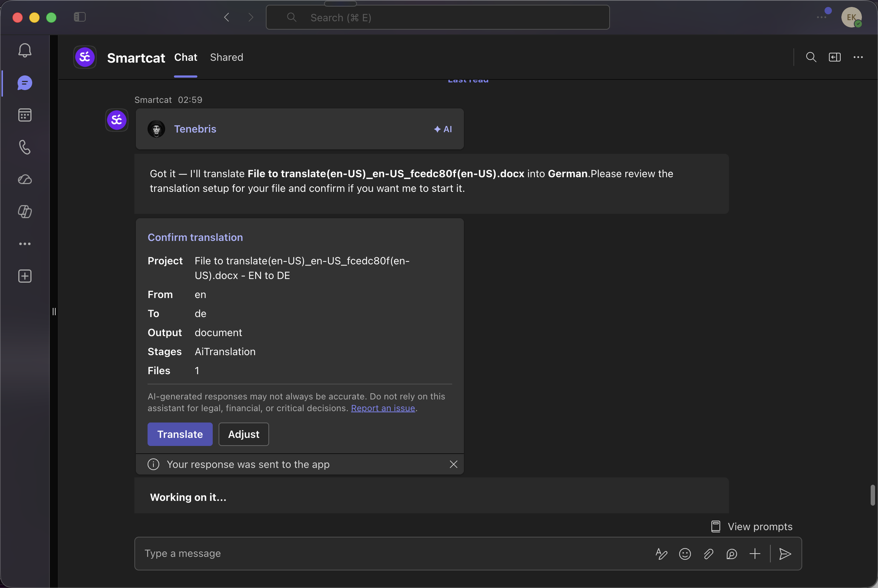The image size is (878, 588).
Task: Open OneDrive cloud icon in sidebar
Action: point(25,179)
